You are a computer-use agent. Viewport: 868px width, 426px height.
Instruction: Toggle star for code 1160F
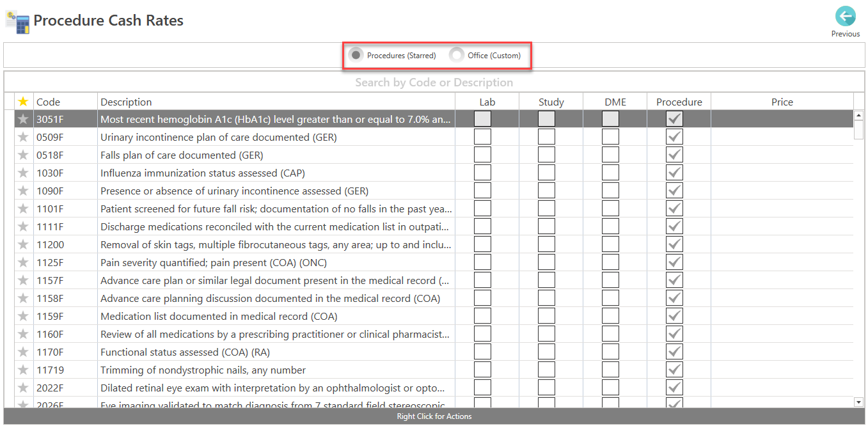24,334
